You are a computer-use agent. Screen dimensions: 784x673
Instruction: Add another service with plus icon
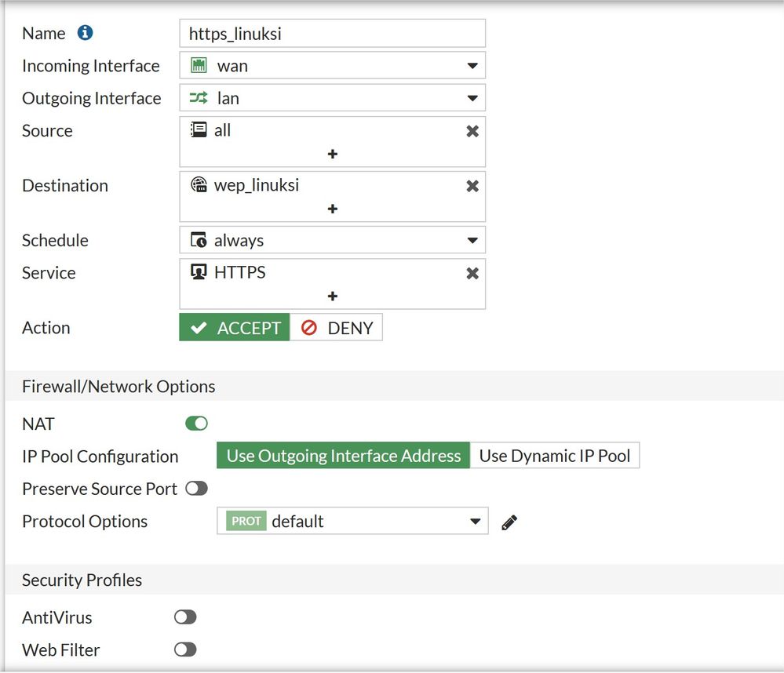(333, 296)
